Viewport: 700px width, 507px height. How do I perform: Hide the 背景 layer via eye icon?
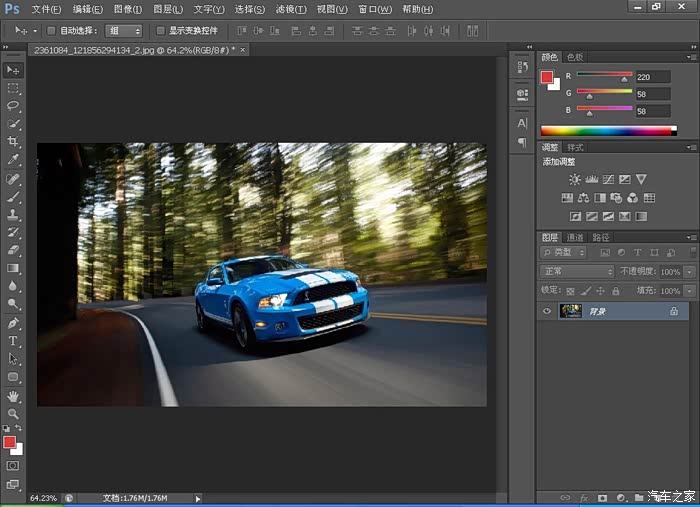[x=547, y=311]
